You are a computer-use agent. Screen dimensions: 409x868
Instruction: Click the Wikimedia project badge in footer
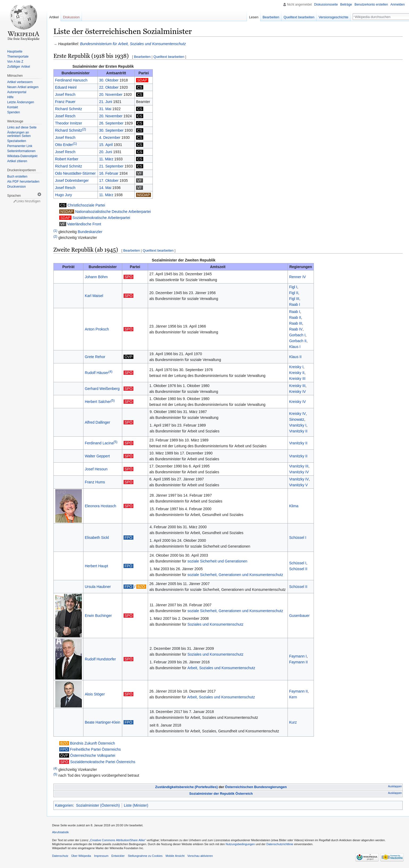tap(366, 857)
